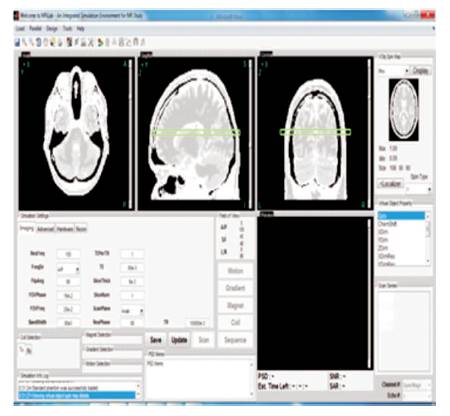Click the TR input field
Image resolution: width=450 pixels, height=416 pixels.
(198, 322)
